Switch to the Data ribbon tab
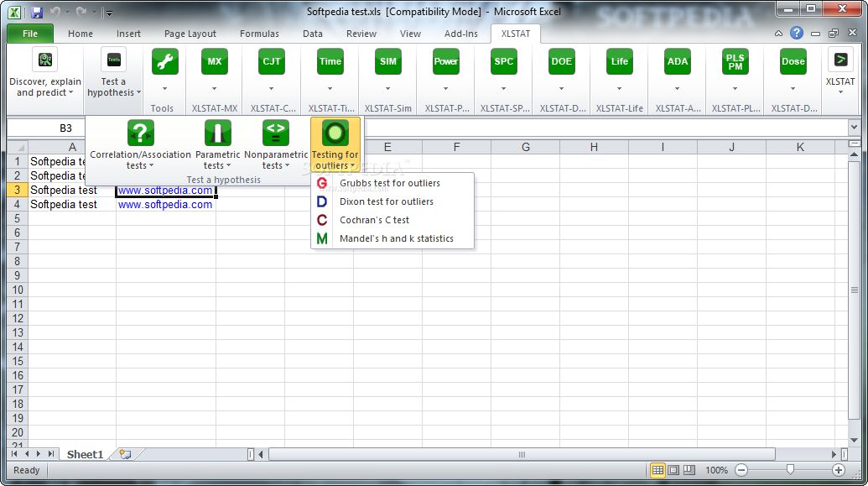The width and height of the screenshot is (868, 486). (x=312, y=34)
